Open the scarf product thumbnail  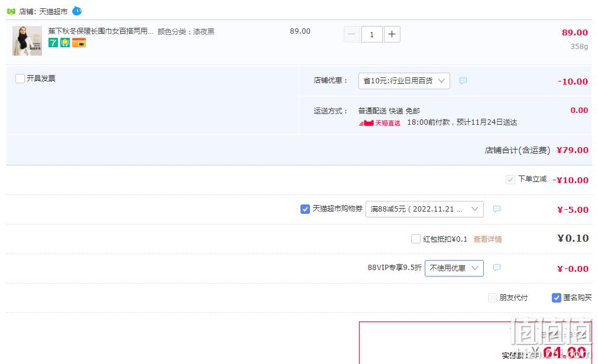27,41
